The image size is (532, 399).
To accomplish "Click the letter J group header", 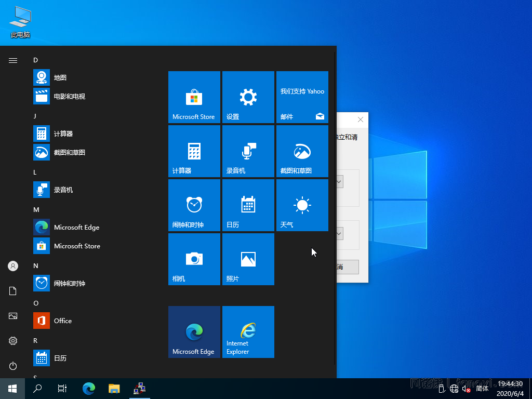I will click(35, 116).
